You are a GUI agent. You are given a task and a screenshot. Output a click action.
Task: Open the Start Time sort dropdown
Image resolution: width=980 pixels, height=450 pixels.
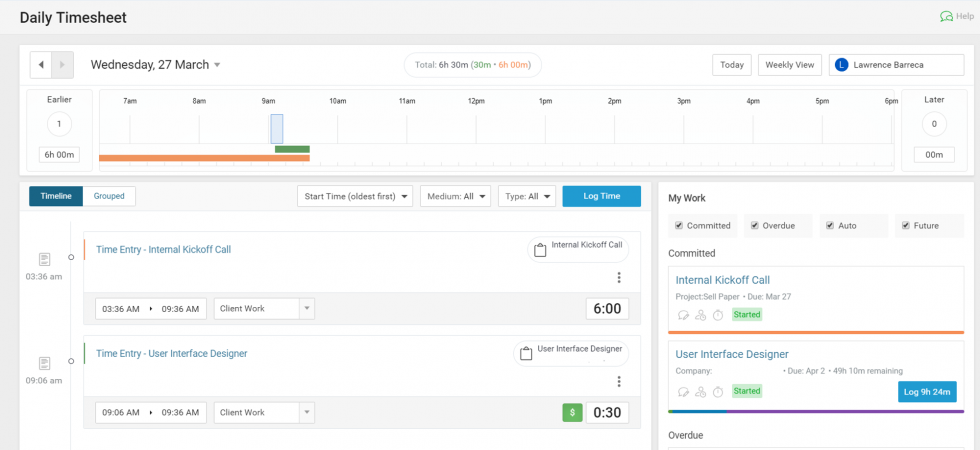[355, 196]
